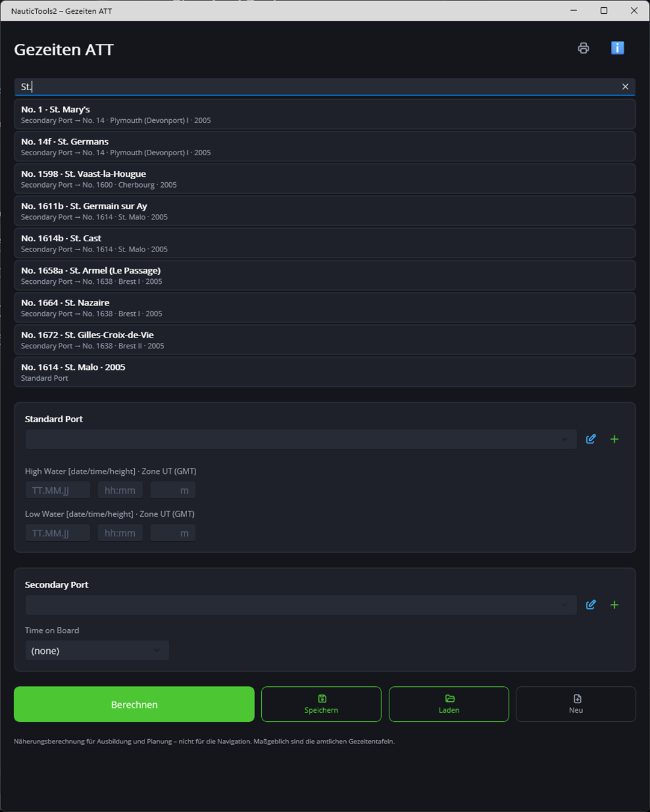Open the Secondary Port dropdown

[x=301, y=604]
